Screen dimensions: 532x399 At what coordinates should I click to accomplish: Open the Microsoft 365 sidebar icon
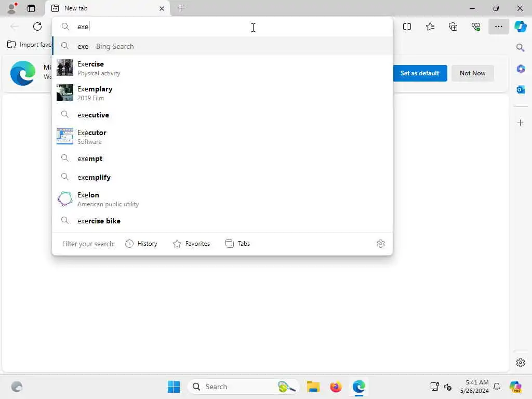click(x=520, y=69)
